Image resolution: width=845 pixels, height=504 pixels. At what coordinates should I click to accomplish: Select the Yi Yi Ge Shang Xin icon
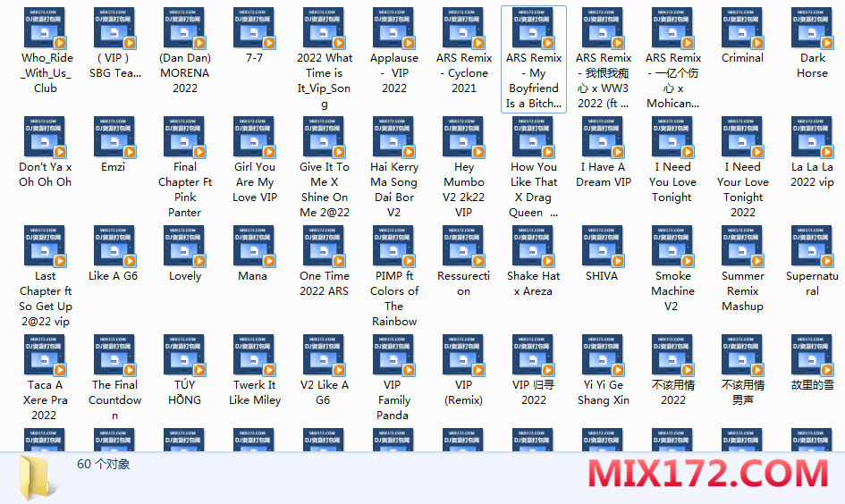point(603,356)
